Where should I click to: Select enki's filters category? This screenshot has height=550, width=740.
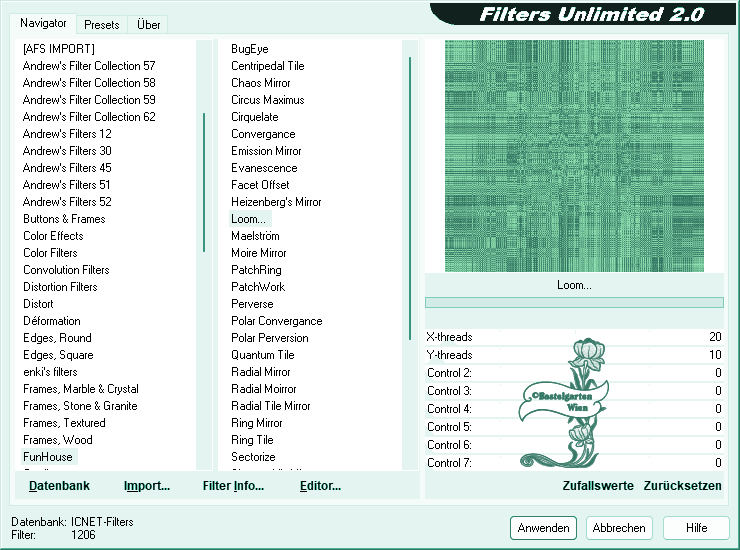pos(50,372)
